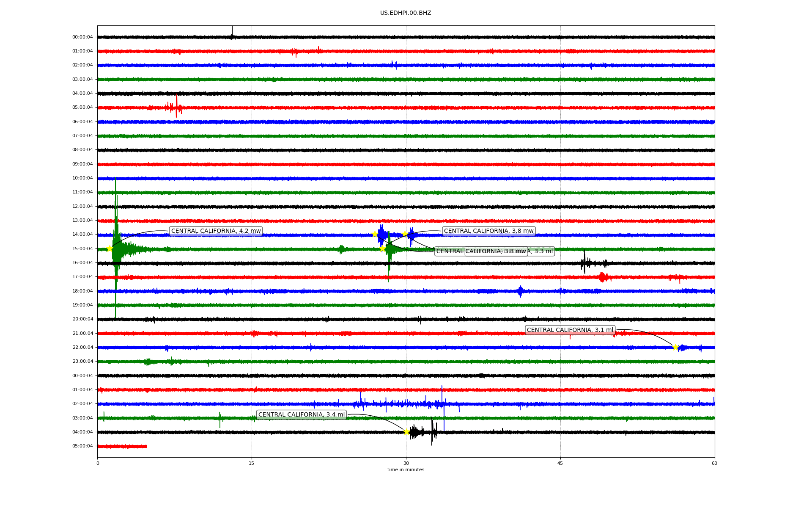Click the 15 tick label on x-axis

tap(252, 463)
